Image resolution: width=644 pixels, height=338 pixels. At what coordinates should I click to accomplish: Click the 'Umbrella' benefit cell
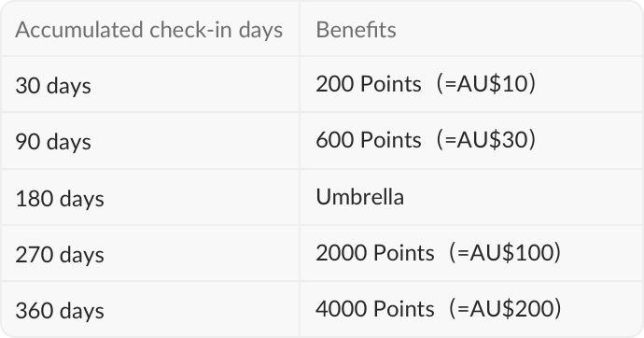coord(471,197)
